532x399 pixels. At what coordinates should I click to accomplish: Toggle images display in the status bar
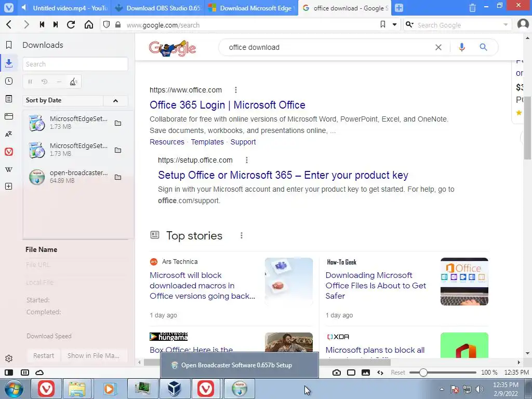[365, 373]
